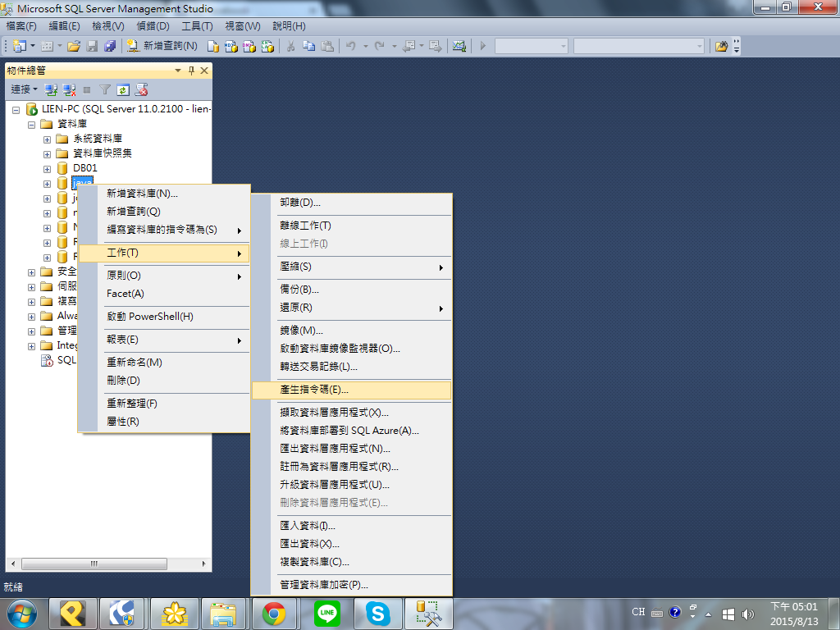Click the Activity Monitor toolbar icon
The width and height of the screenshot is (840, 630).
(x=459, y=46)
